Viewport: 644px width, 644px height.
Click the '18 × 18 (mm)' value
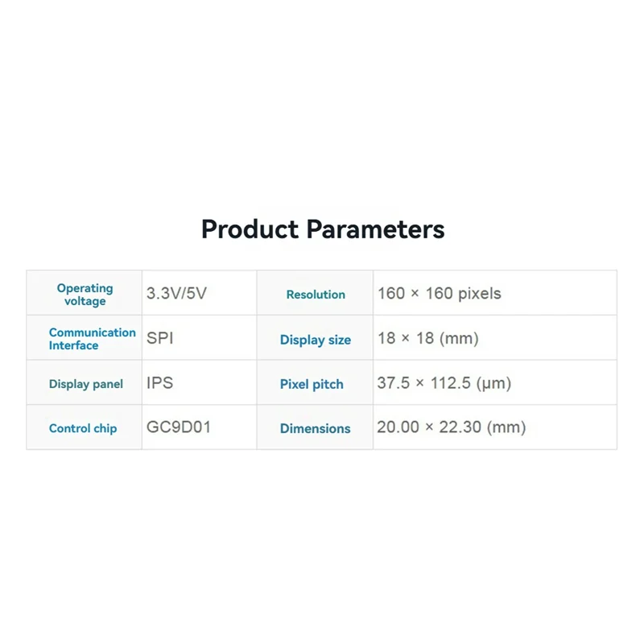click(427, 338)
